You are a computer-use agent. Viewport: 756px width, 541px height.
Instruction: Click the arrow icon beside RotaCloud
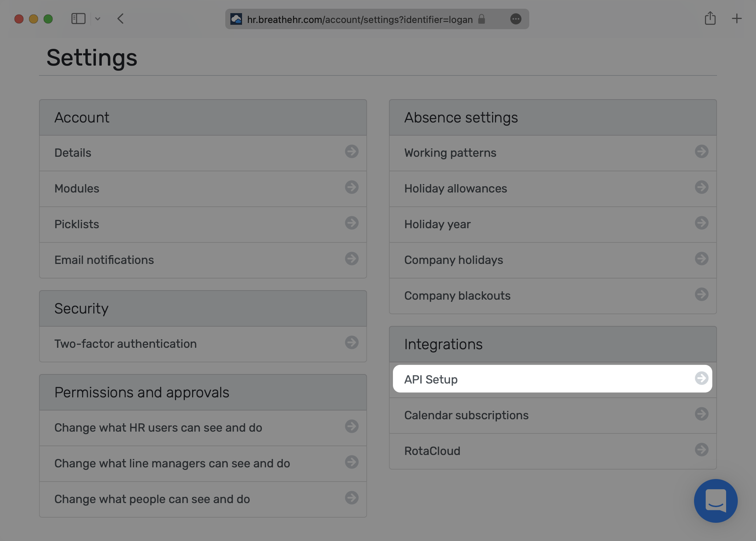coord(701,450)
